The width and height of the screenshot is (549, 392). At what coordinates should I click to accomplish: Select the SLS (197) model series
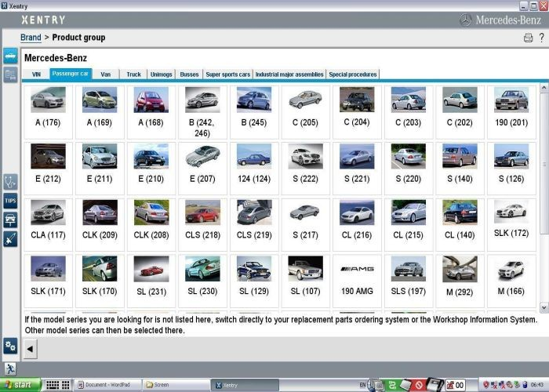(409, 278)
